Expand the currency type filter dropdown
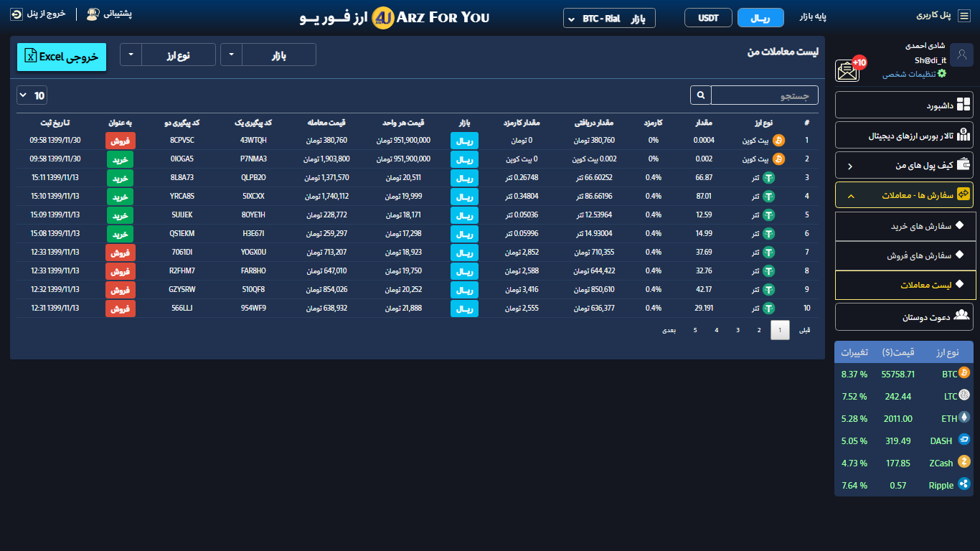This screenshot has height=551, width=980. coord(168,55)
